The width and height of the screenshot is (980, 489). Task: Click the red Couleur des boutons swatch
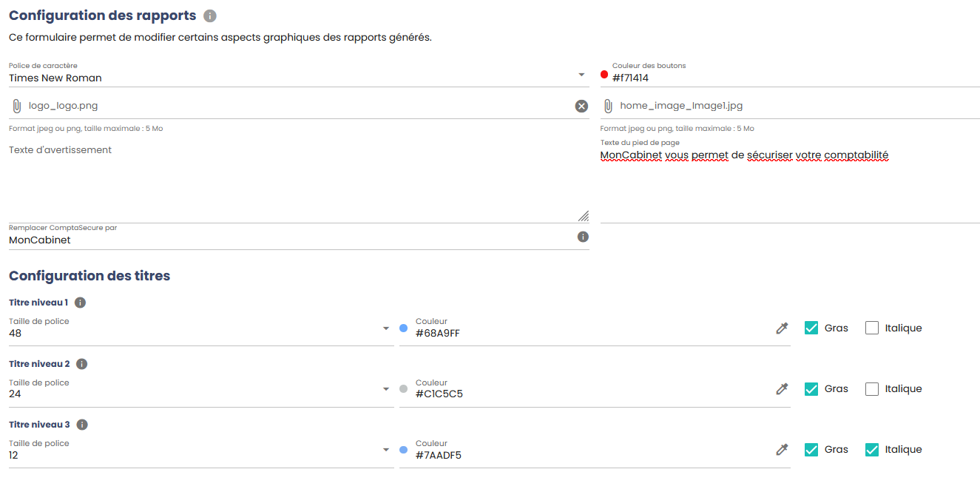604,74
